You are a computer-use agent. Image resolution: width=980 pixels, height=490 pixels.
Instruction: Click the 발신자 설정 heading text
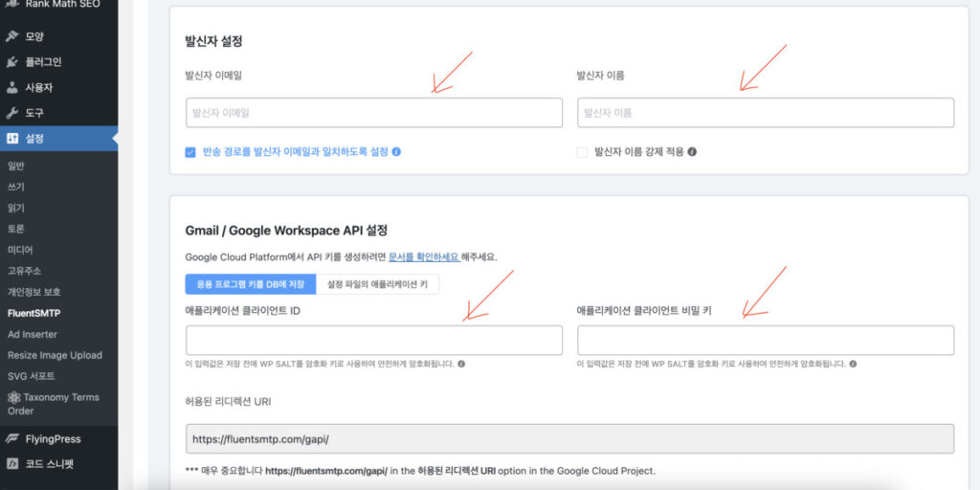213,42
